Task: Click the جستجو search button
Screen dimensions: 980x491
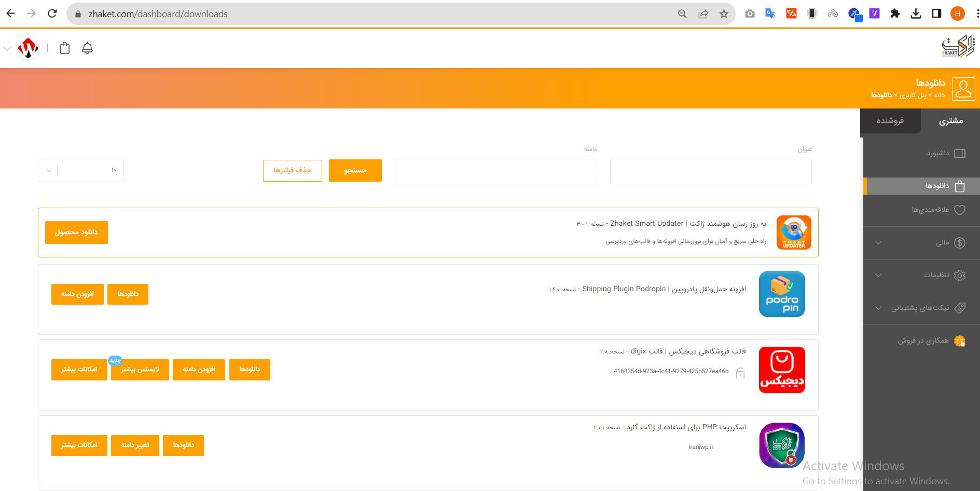Action: (355, 171)
